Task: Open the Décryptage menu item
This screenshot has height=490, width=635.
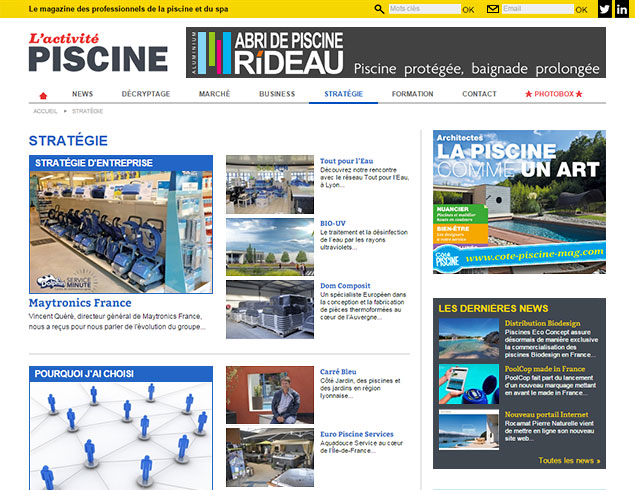Action: [x=146, y=94]
